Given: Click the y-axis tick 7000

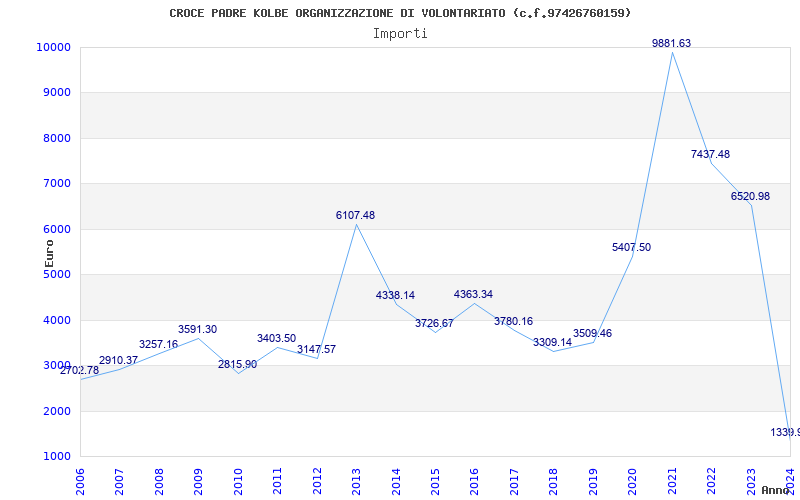Looking at the screenshot, I should [x=56, y=184].
